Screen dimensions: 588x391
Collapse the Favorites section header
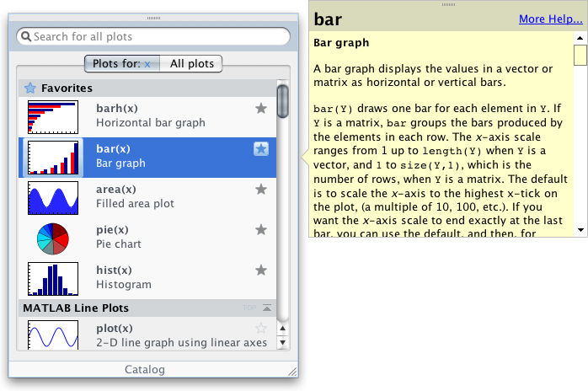143,88
